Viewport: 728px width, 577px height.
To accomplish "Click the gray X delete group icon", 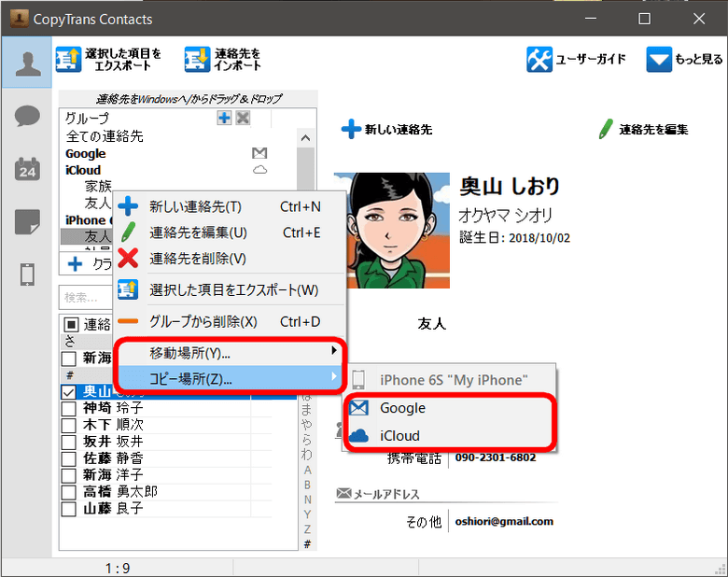I will tap(243, 118).
